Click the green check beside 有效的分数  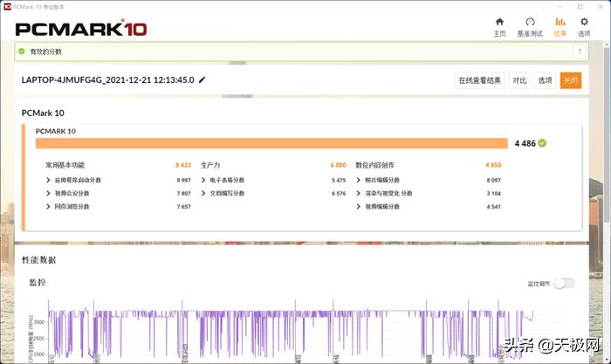point(22,52)
